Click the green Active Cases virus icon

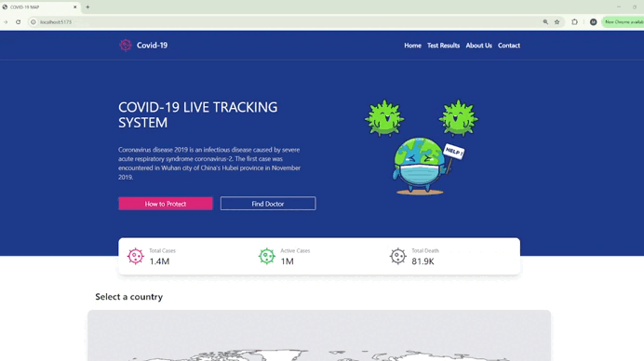(266, 256)
